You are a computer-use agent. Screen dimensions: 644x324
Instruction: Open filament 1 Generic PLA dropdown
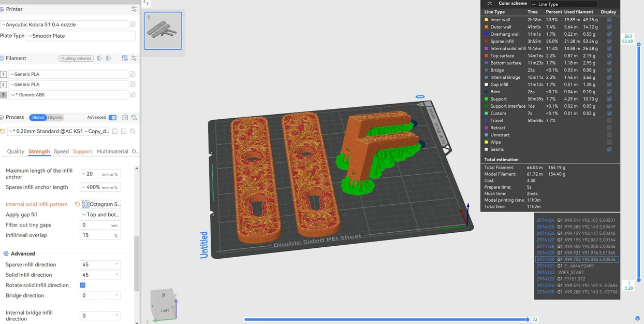point(68,74)
